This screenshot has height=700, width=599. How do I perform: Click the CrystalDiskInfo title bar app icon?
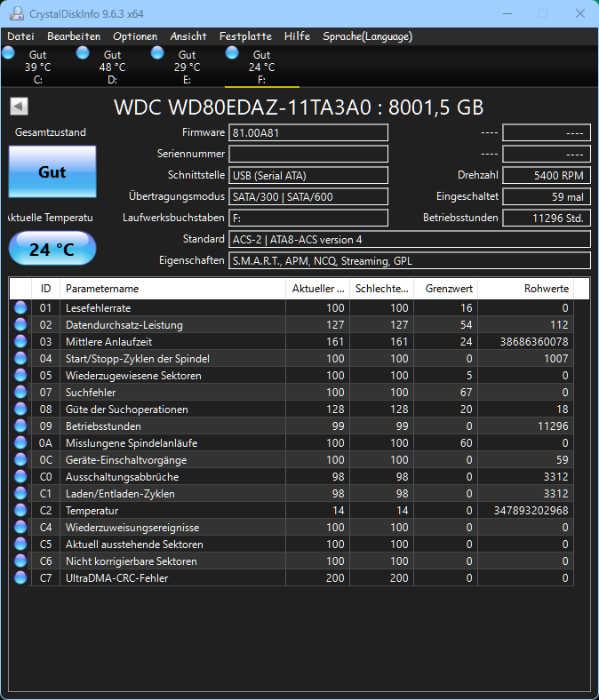tap(17, 13)
